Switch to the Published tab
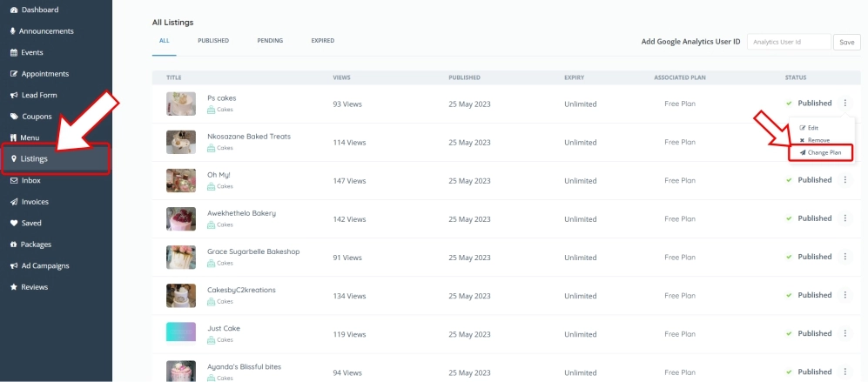This screenshot has width=868, height=382. pos(213,41)
